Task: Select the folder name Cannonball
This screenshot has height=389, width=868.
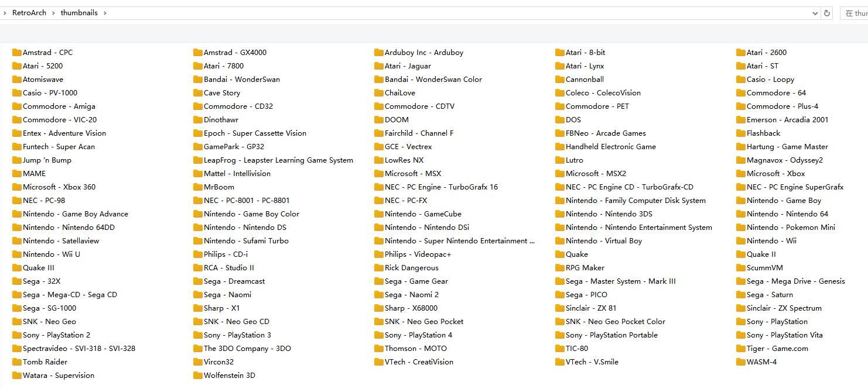Action: [585, 80]
